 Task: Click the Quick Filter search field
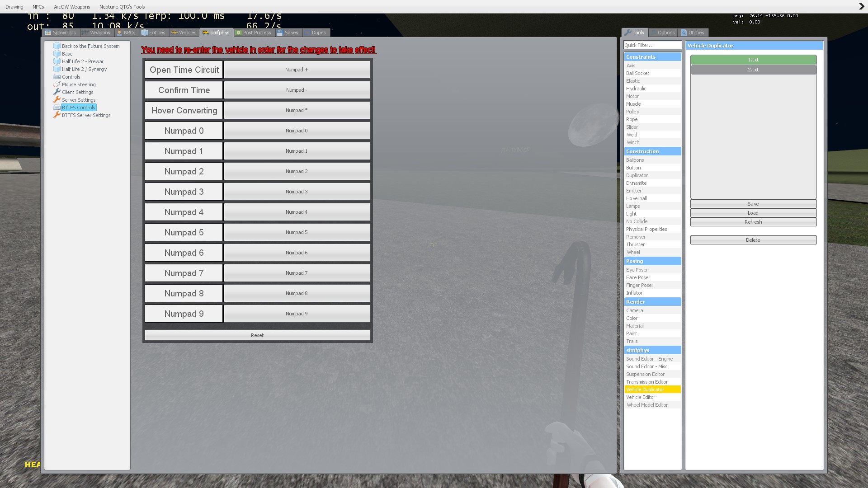pyautogui.click(x=652, y=45)
